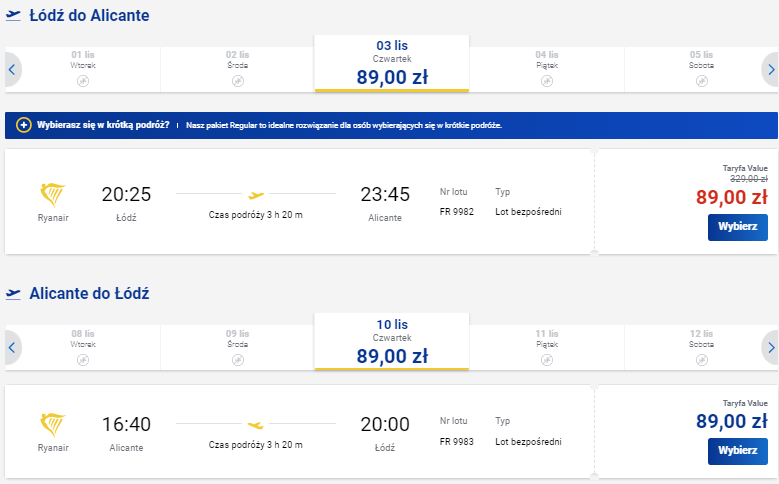Select the 11 lis Piątek date tab
The height and width of the screenshot is (484, 779).
click(546, 347)
